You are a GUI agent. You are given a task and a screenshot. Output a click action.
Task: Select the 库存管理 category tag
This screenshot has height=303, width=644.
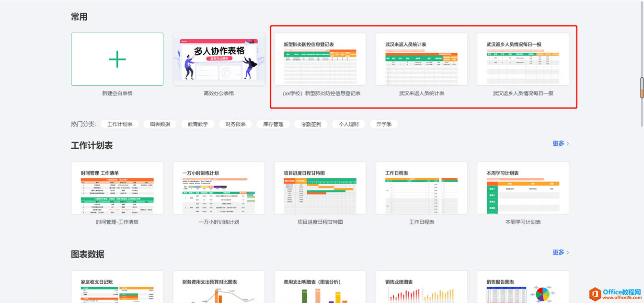click(273, 124)
